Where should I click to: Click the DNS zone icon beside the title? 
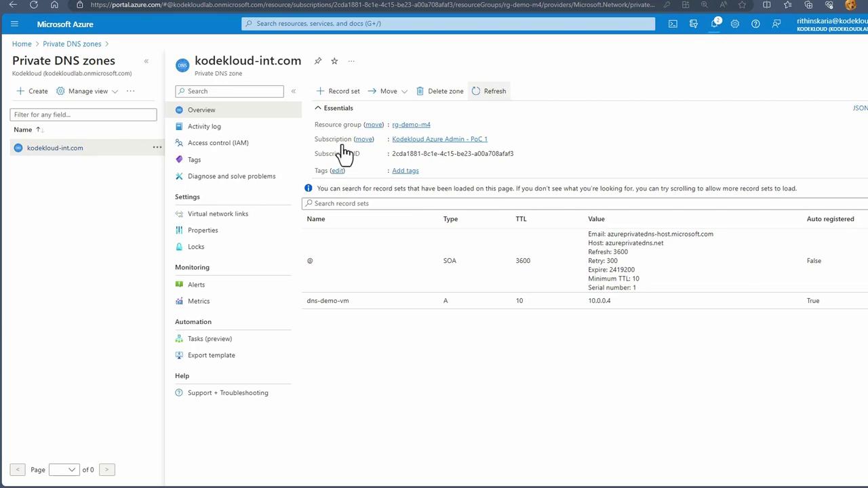pyautogui.click(x=182, y=65)
